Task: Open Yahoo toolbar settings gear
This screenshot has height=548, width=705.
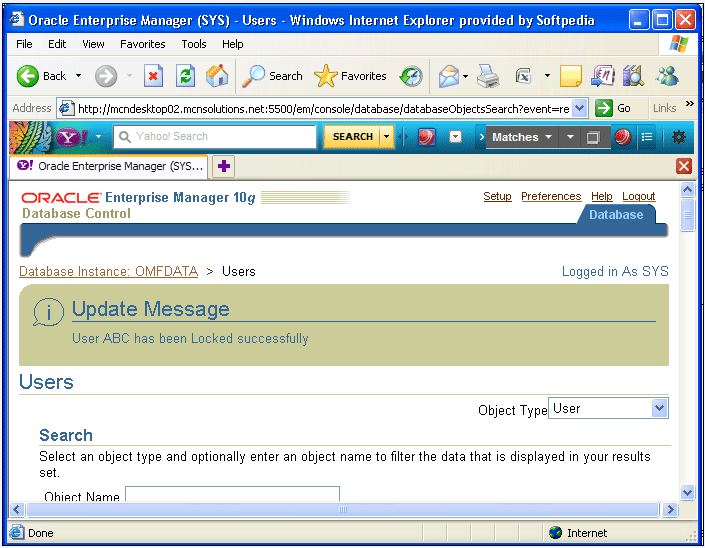Action: click(678, 137)
